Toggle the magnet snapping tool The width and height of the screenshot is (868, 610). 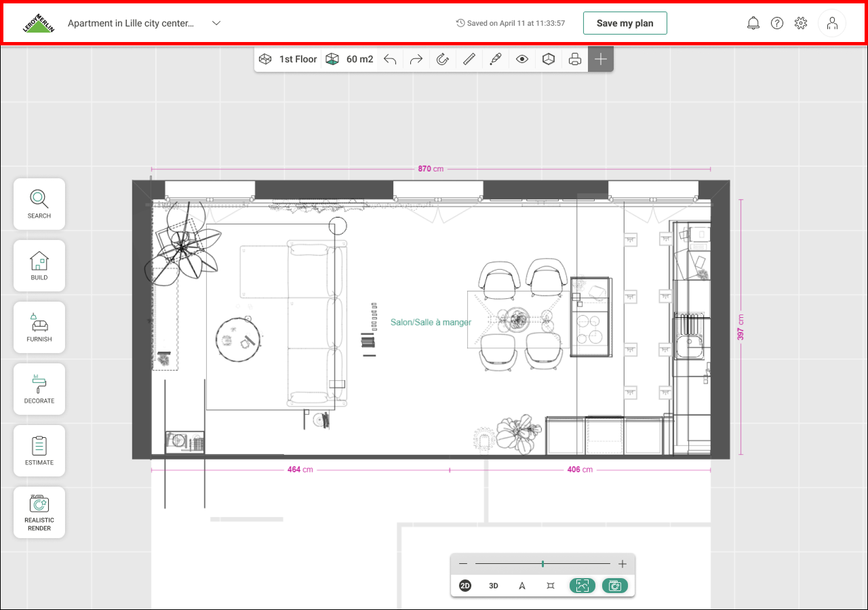[x=443, y=60]
